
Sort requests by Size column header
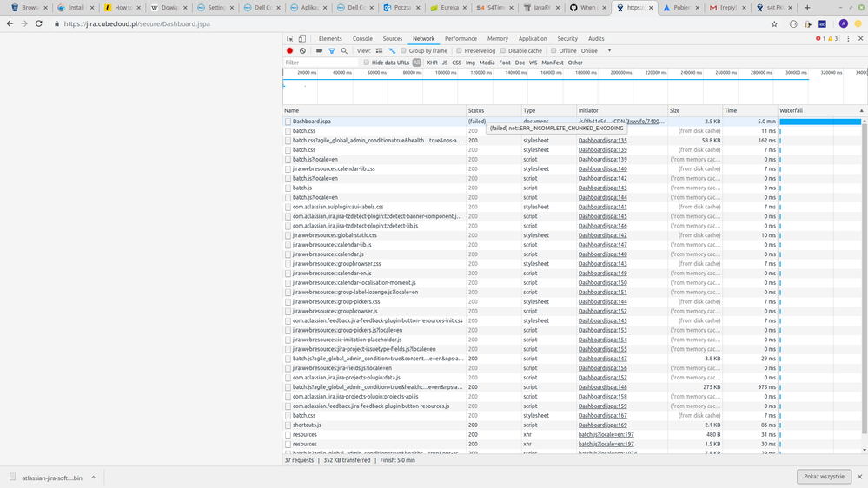[695, 110]
